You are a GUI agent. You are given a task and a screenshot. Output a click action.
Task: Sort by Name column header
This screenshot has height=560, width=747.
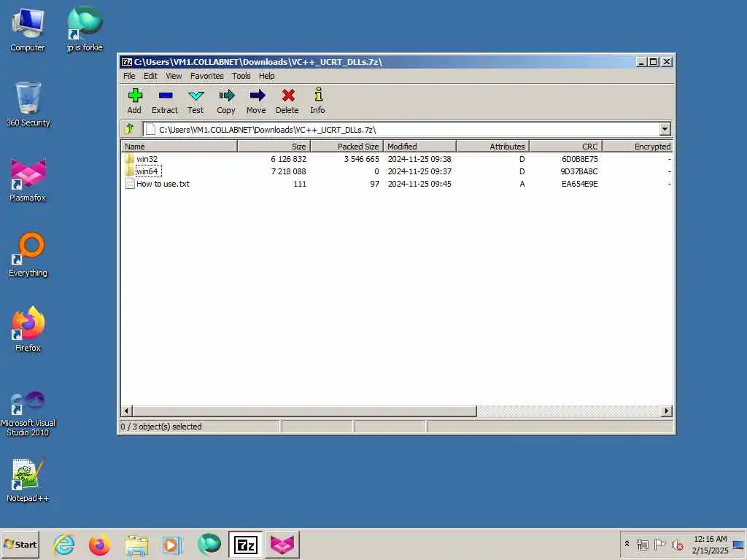pos(179,146)
